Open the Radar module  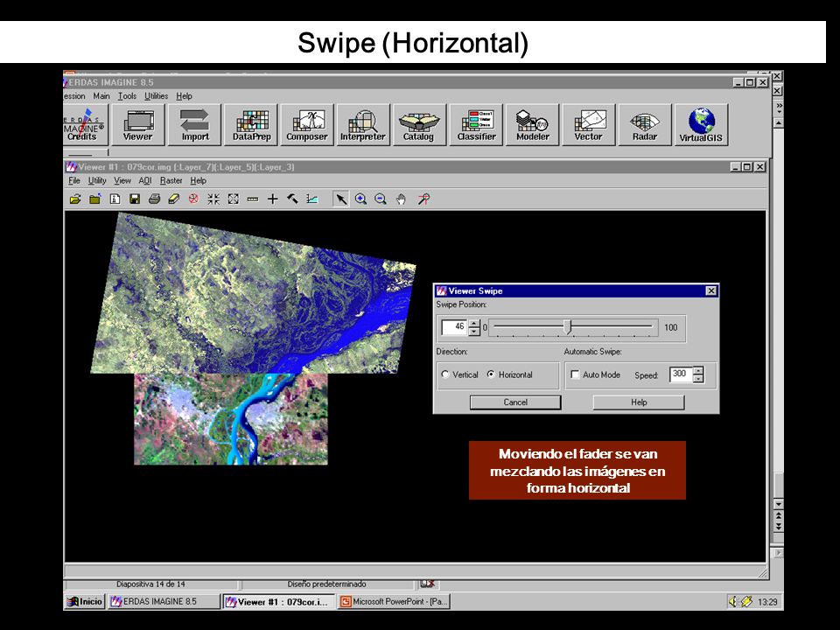coord(645,125)
